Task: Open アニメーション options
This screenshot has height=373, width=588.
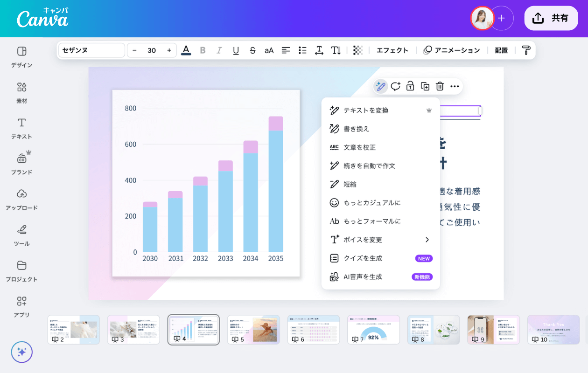Action: 451,50
